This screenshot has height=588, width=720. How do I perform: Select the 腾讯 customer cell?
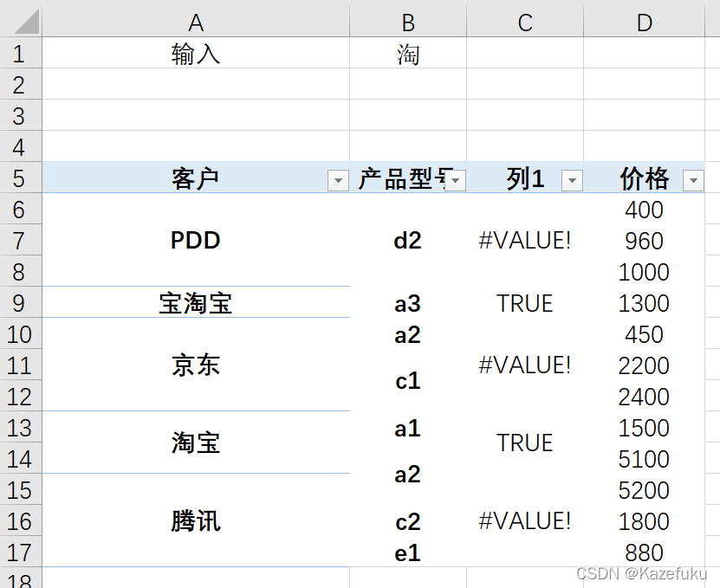tap(196, 520)
